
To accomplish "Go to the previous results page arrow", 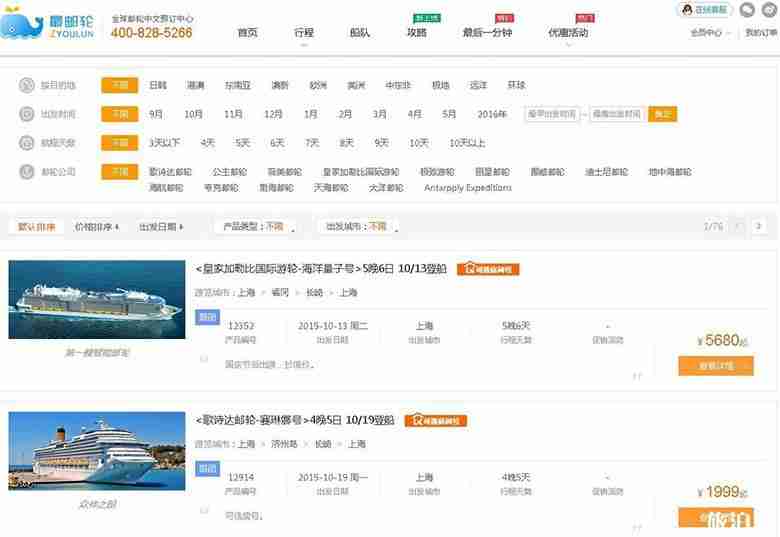I will (x=739, y=226).
